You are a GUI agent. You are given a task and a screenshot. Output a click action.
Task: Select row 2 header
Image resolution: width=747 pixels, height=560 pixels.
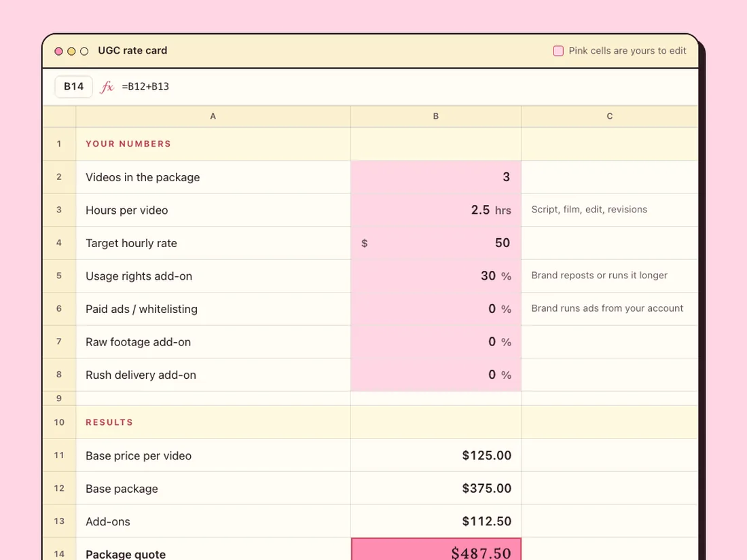click(x=59, y=177)
